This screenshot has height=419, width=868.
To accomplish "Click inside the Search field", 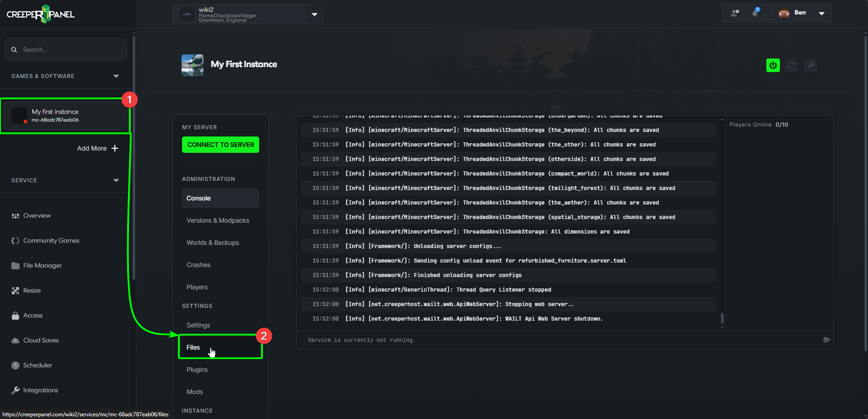I will (x=65, y=49).
